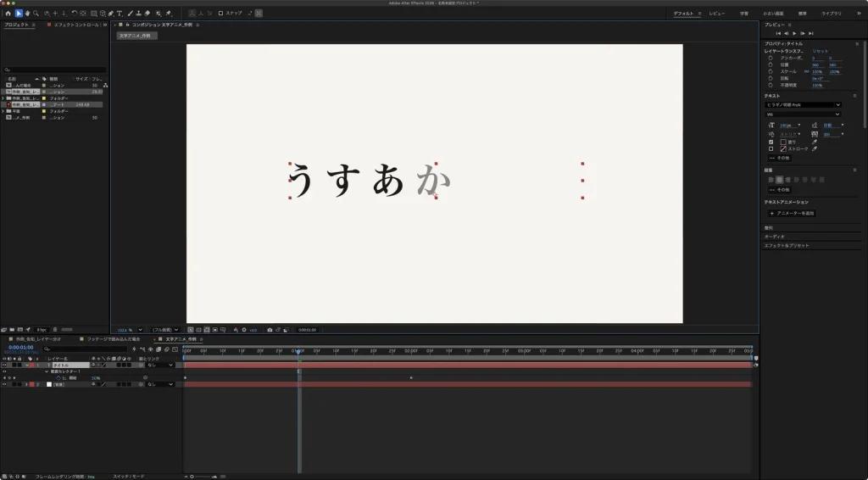This screenshot has height=480, width=868.
Task: Click the Opacity stopwatch in Properties panel
Action: click(770, 86)
